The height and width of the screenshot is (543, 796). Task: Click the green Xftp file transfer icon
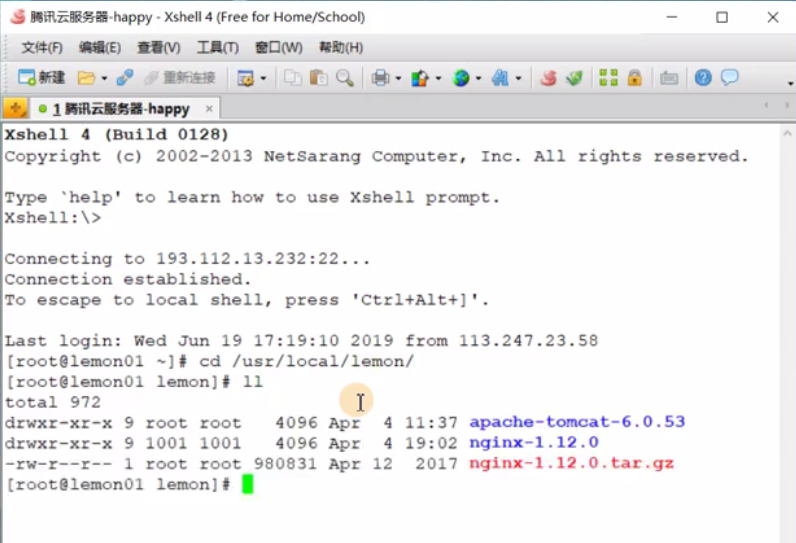coord(574,78)
